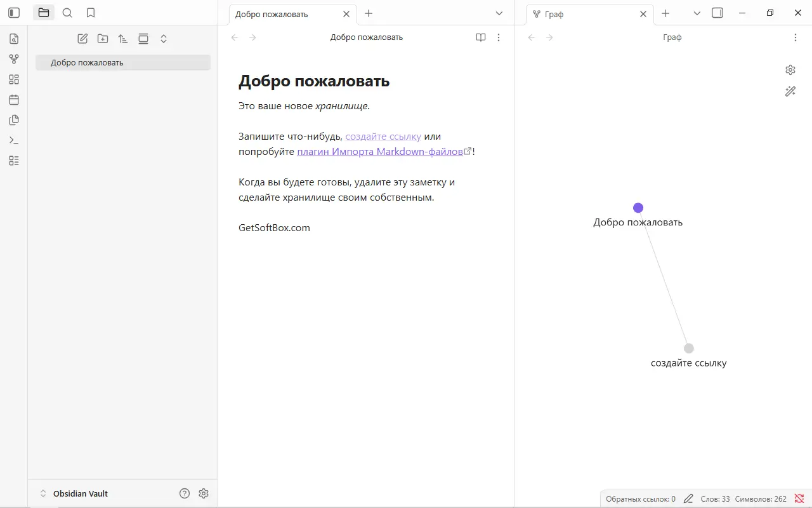Toggle the left sidebar panel
Screen dimensions: 812x508
(14, 13)
